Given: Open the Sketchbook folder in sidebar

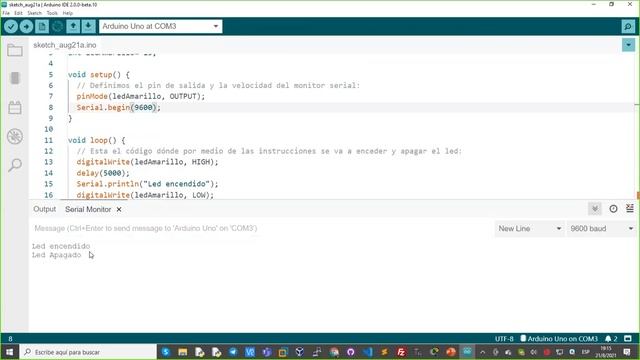Looking at the screenshot, I should [15, 50].
